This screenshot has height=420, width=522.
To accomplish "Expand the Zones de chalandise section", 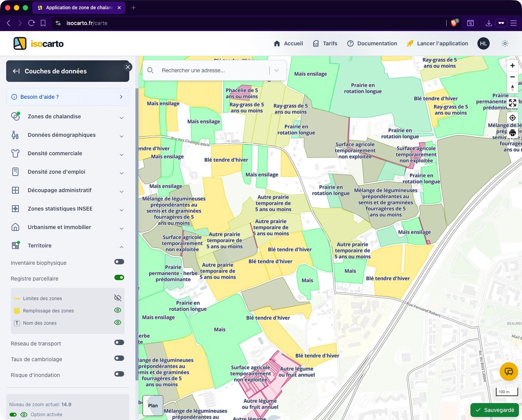I will (122, 118).
